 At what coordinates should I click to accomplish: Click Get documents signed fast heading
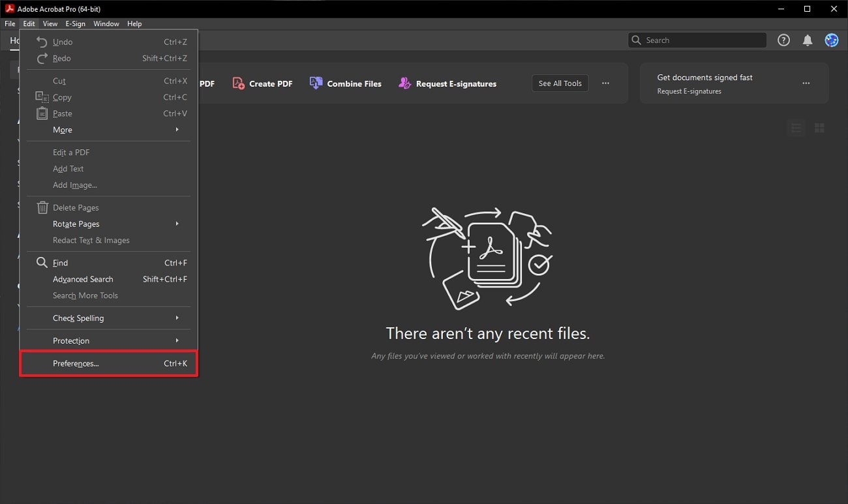pos(704,78)
